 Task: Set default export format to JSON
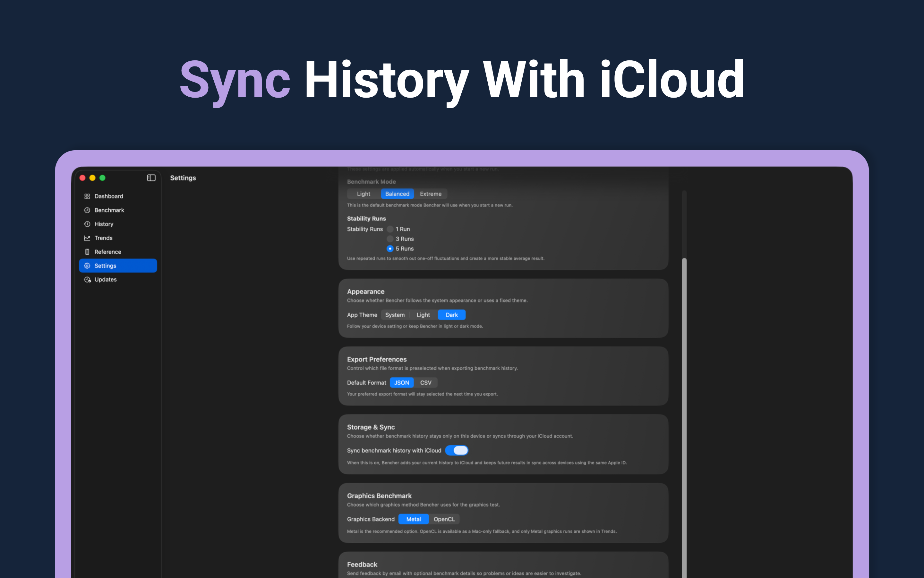(402, 383)
